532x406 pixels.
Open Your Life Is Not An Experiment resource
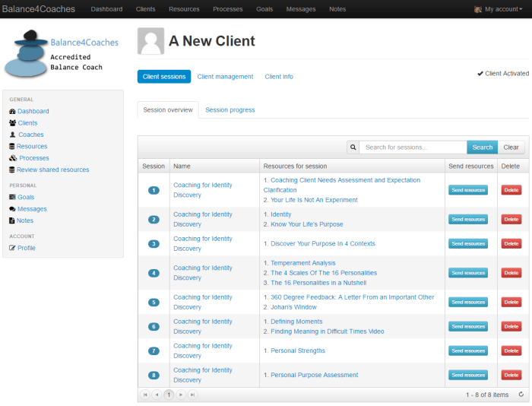point(314,200)
